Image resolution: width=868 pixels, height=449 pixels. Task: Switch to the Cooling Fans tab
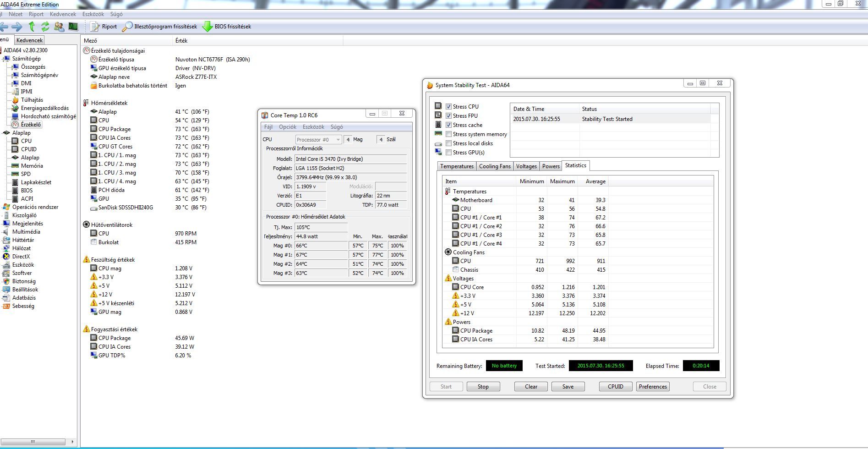click(495, 166)
